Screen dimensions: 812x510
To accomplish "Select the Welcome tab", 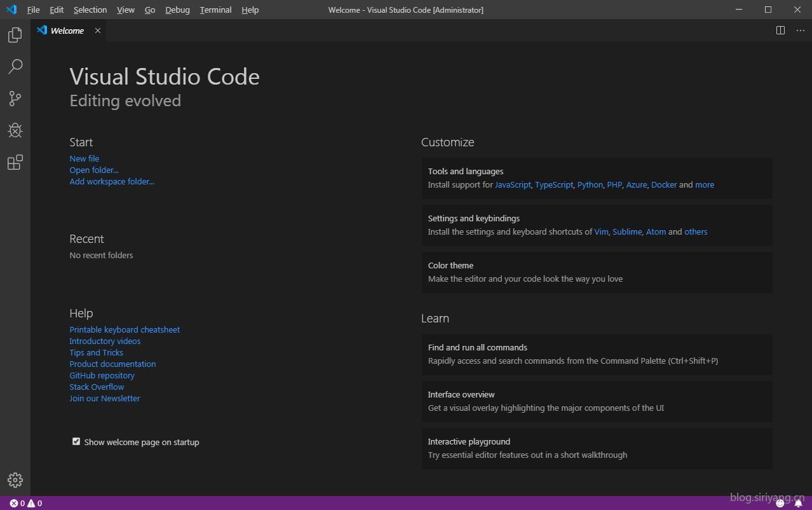I will pyautogui.click(x=67, y=31).
